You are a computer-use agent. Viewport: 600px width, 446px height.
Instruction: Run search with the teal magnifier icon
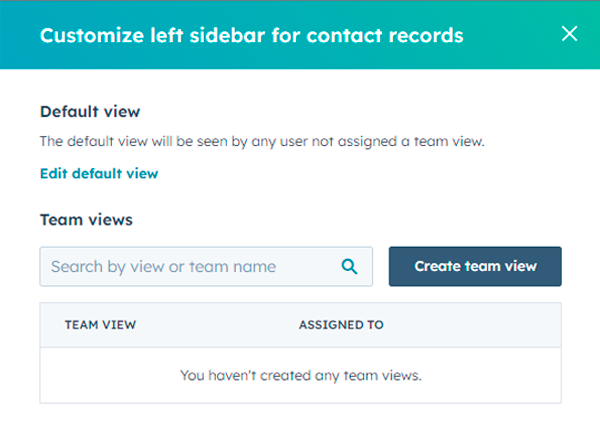click(349, 266)
